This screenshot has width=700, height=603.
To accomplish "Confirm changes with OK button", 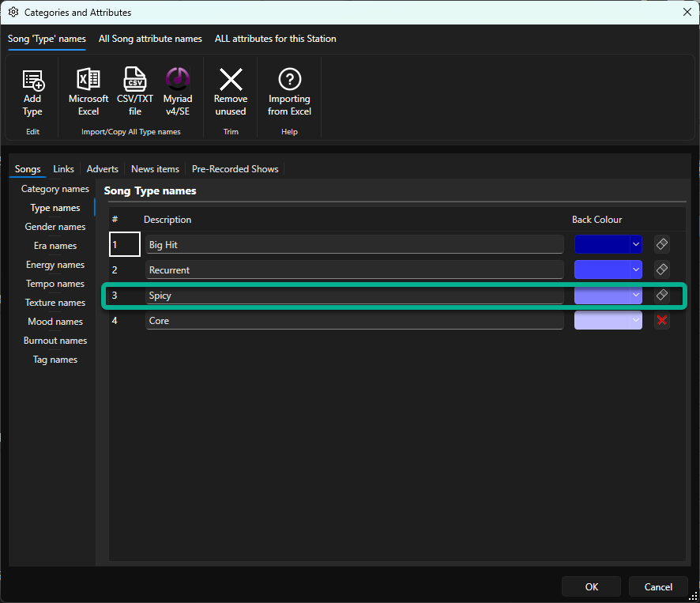I will tap(591, 586).
